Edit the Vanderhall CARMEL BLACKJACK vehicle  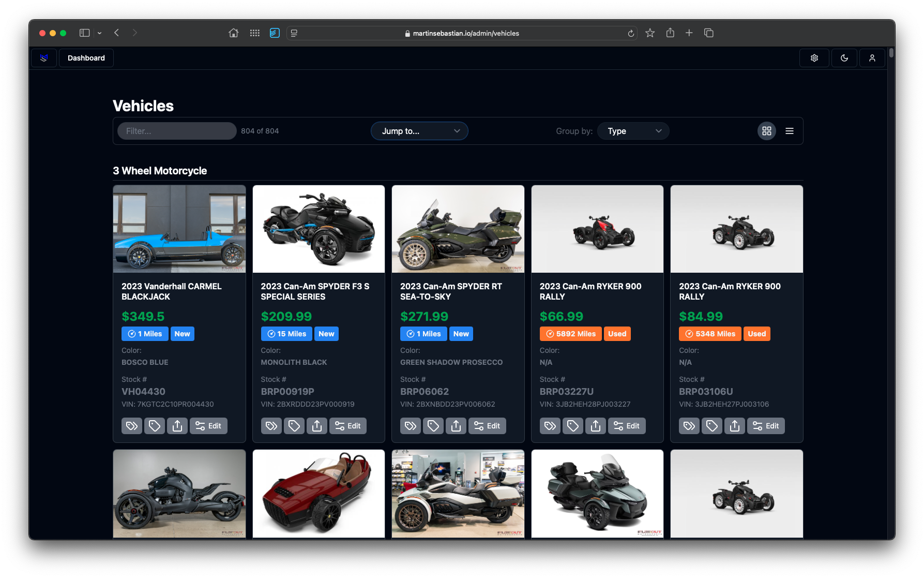[208, 426]
